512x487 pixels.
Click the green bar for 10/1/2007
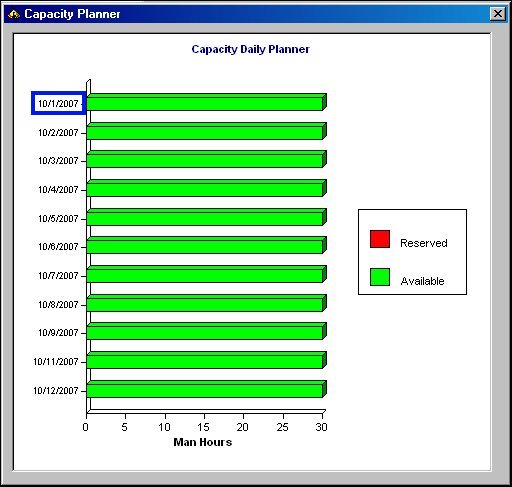point(207,102)
